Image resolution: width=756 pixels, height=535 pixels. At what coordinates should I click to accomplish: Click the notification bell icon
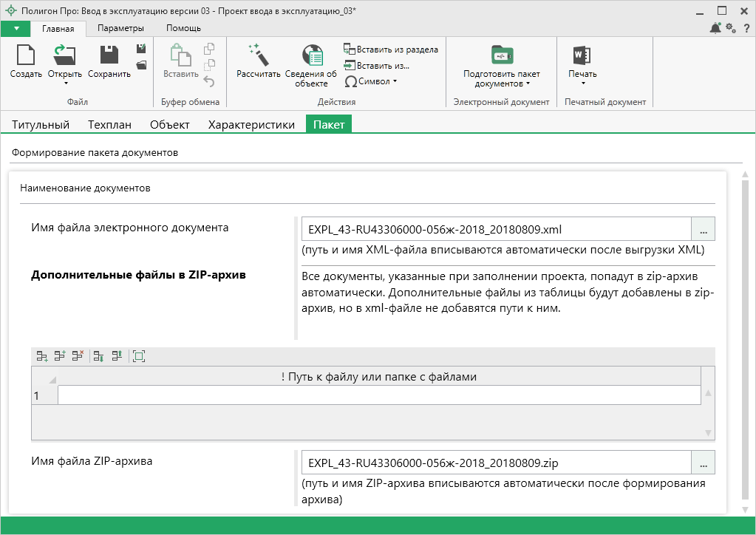[715, 28]
